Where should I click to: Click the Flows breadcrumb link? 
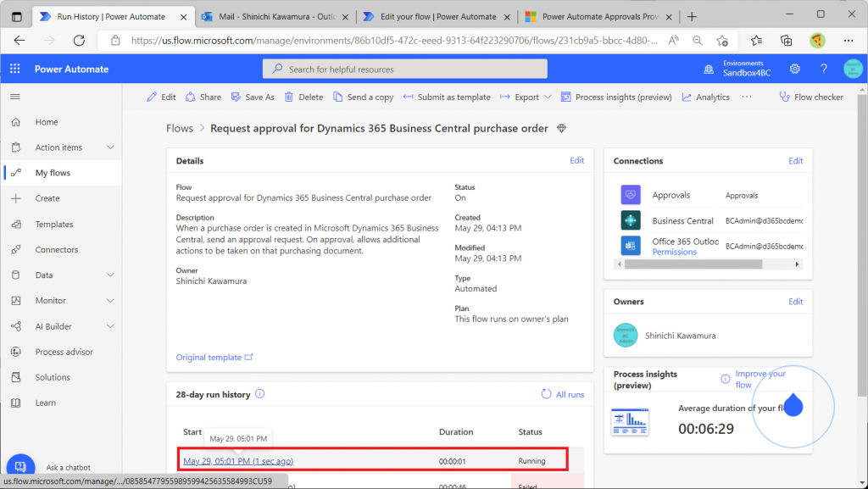pos(180,128)
